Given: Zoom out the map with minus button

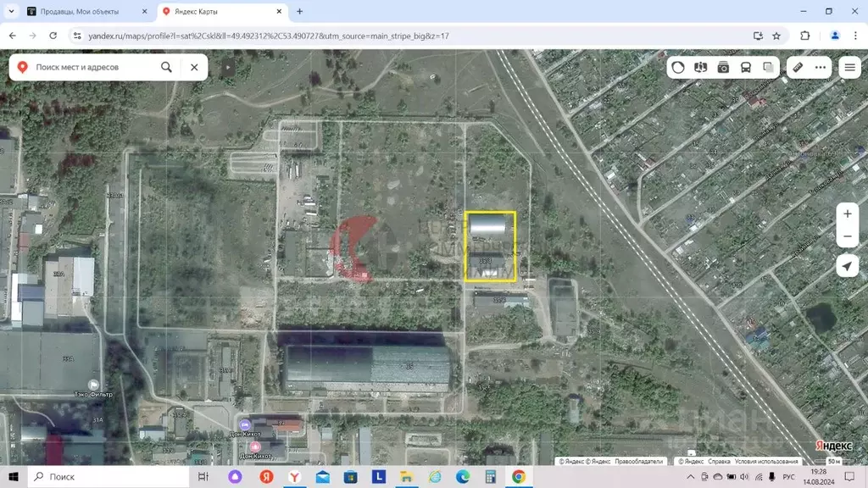Looking at the screenshot, I should [x=847, y=236].
